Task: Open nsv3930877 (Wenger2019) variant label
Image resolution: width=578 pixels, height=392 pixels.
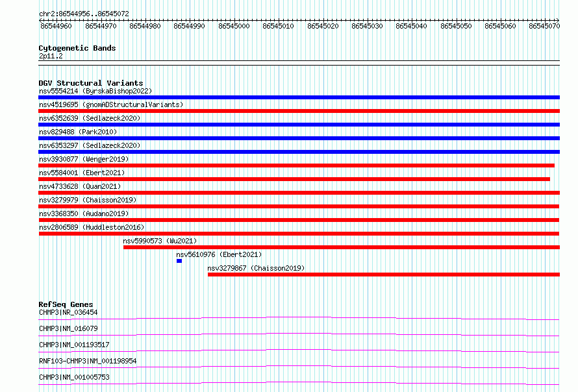Action: point(84,159)
